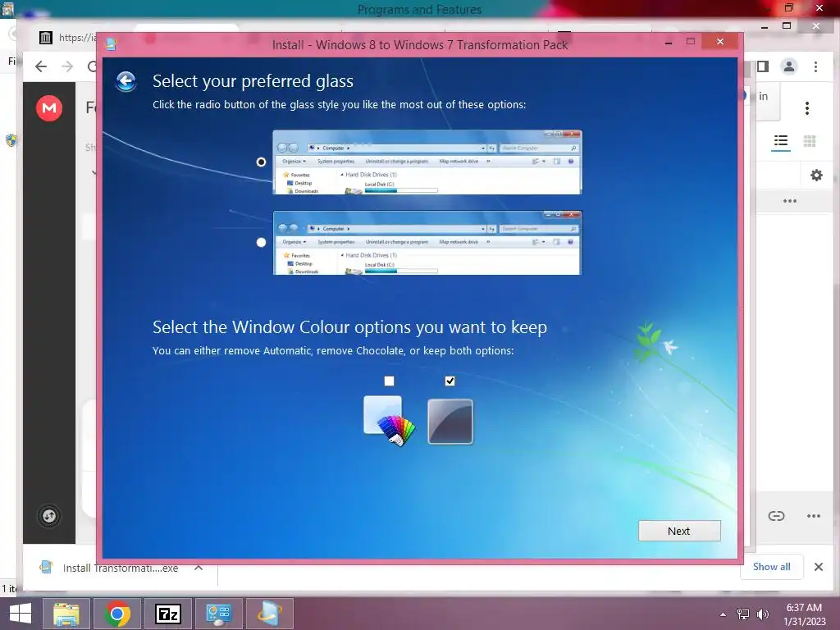Switch to list view in MEGA
840x630 pixels.
781,141
